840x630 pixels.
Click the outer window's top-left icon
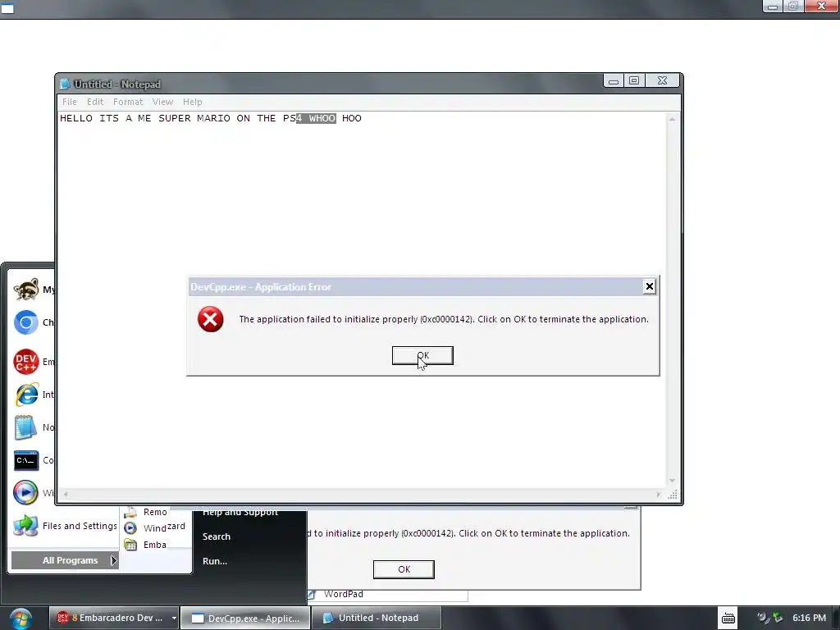tap(7, 8)
